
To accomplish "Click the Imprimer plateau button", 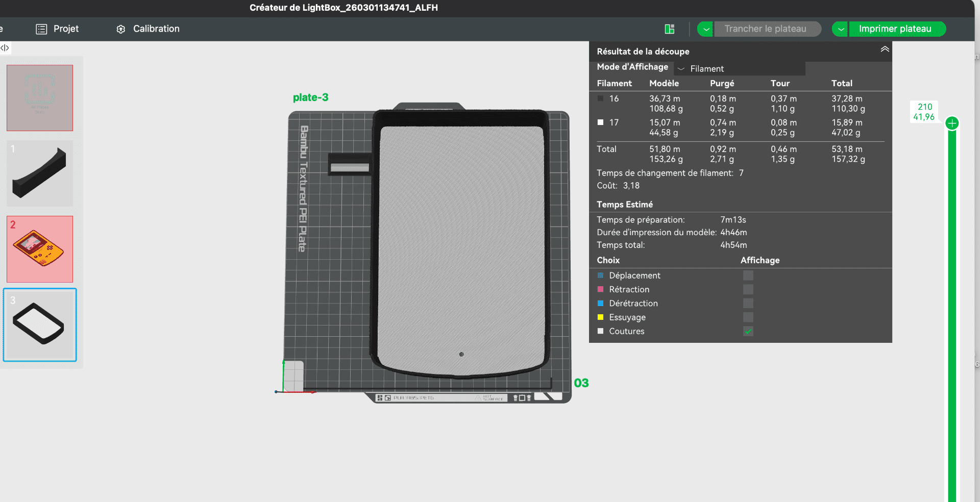I will (895, 29).
